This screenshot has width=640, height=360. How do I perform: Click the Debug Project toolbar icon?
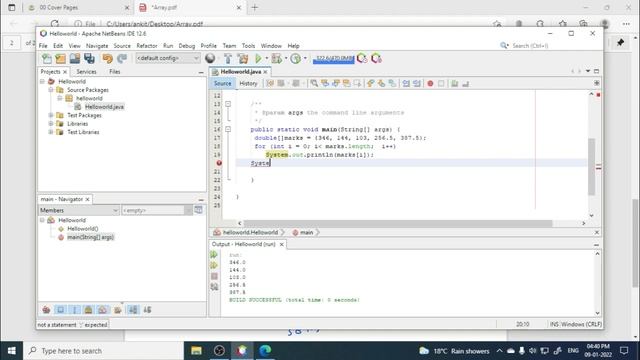point(277,59)
